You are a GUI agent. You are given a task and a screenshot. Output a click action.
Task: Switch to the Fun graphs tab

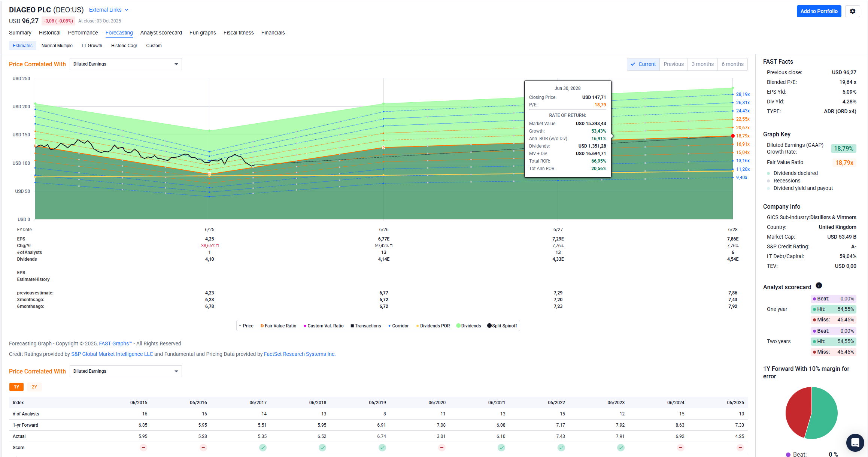(x=203, y=33)
